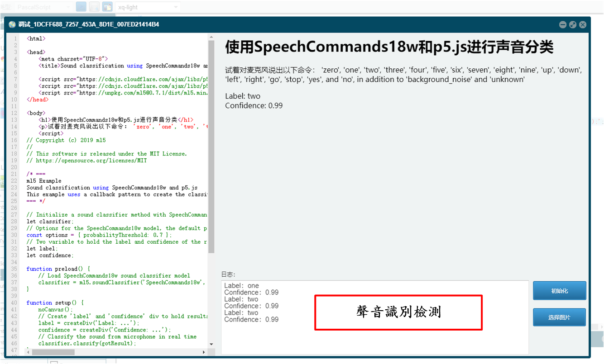Click the horizontal scrollbar left arrow
Screen dimensions: 604x364
[x=28, y=352]
